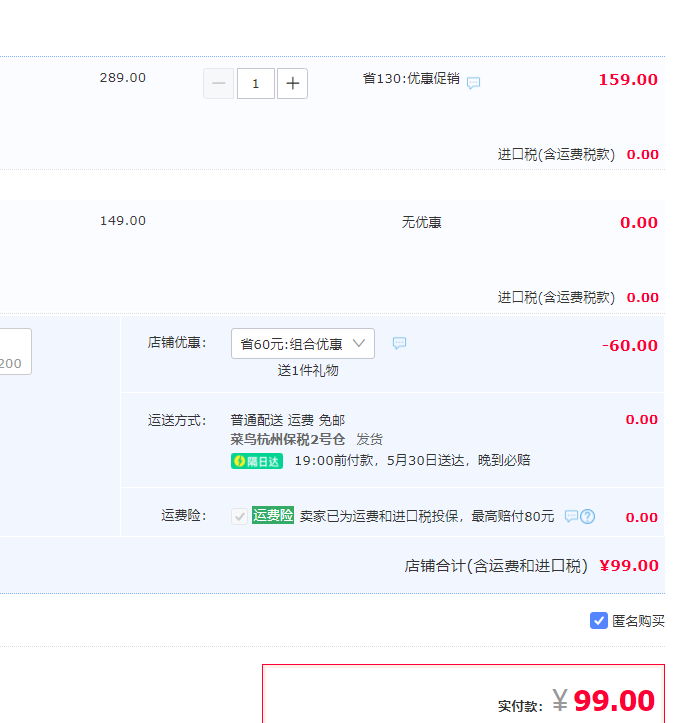Click 菜鸟杭州保税2号仓 warehouse name
The image size is (683, 723).
coord(288,439)
